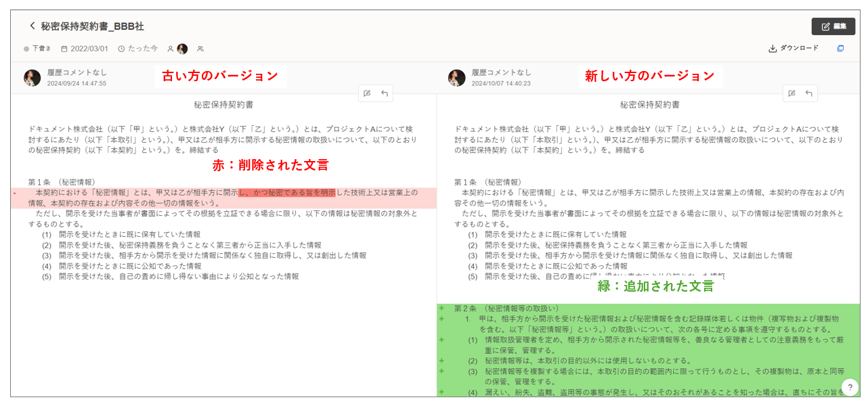This screenshot has height=406, width=868.
Task: Click the old version edit-comment pencil icon
Action: pos(367,93)
